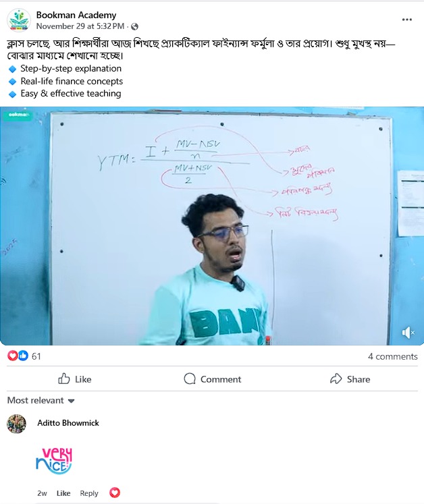Show the 61 reactions count list
Image resolution: width=424 pixels, height=504 pixels.
(36, 356)
